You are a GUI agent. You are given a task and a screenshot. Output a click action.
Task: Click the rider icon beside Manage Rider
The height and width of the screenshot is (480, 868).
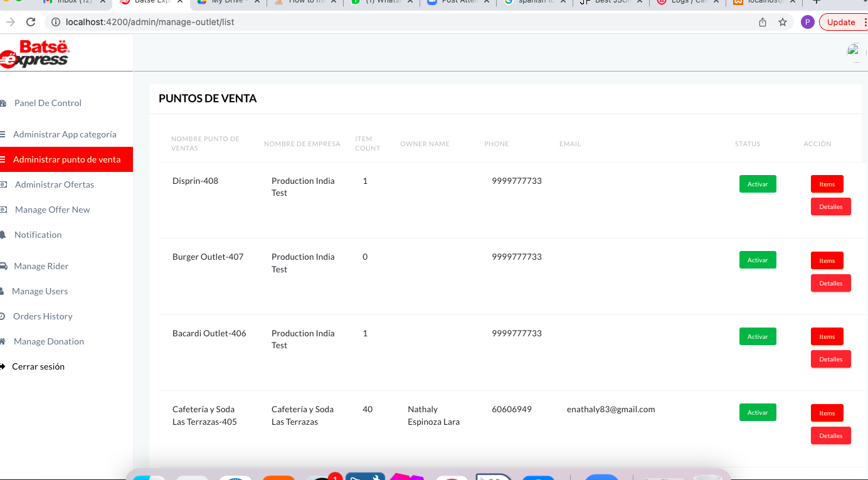pyautogui.click(x=3, y=266)
